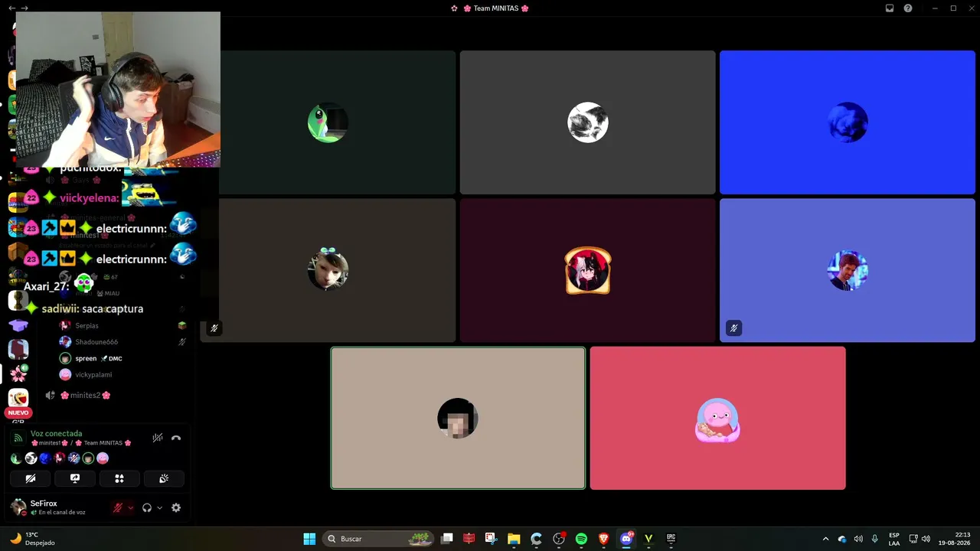Focus the speaking beige participant tile
980x551 pixels.
click(x=458, y=418)
